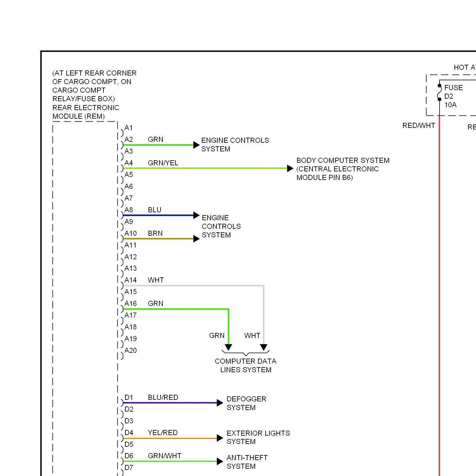Click the GRN label above the down arrow

(217, 336)
